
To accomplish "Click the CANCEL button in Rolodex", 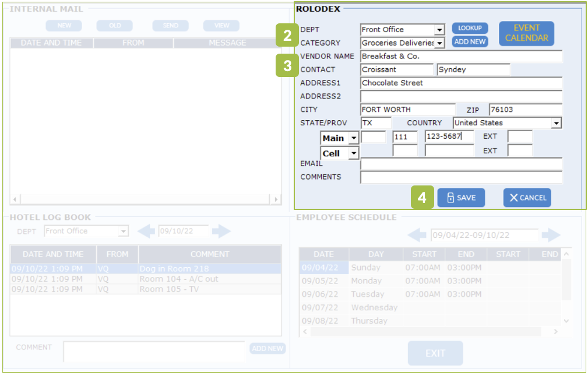I will point(527,198).
